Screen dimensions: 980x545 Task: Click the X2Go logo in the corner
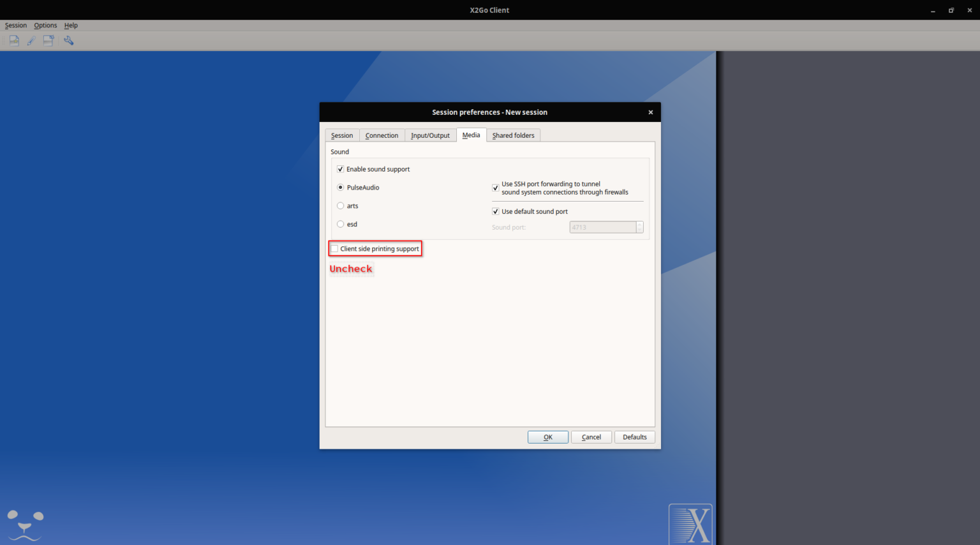click(x=690, y=524)
